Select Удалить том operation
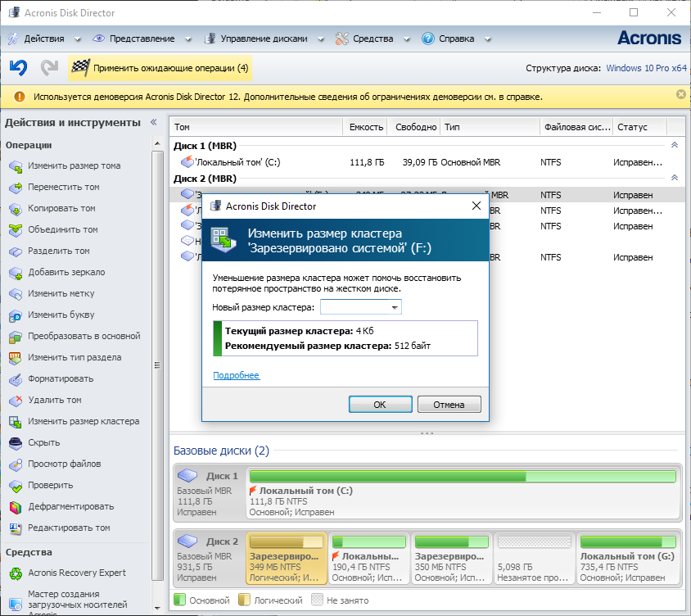 (55, 400)
